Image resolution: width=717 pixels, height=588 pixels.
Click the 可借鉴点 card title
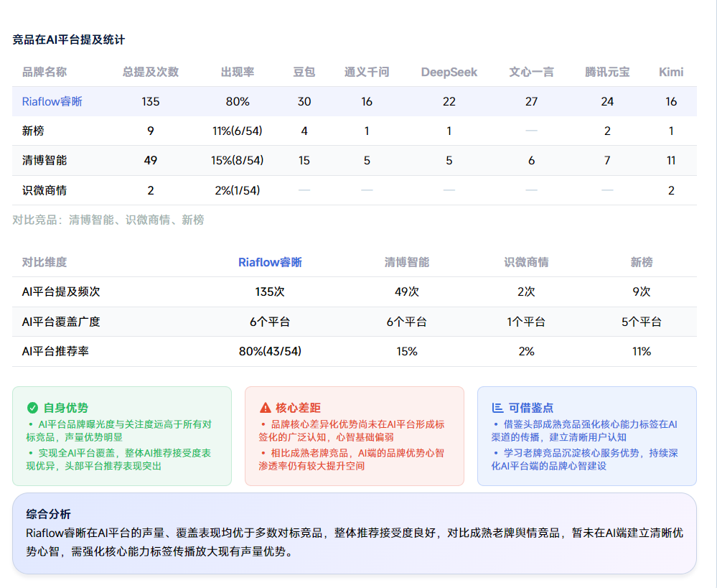(531, 408)
